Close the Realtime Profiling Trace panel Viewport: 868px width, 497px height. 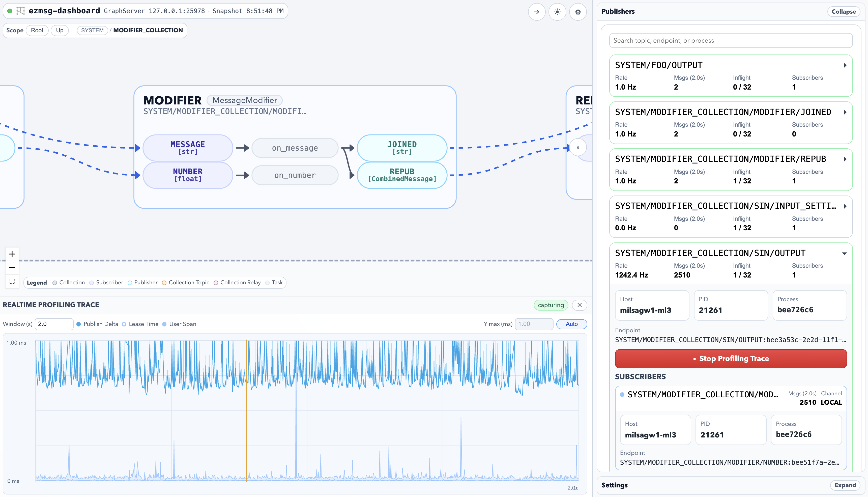[x=579, y=305]
